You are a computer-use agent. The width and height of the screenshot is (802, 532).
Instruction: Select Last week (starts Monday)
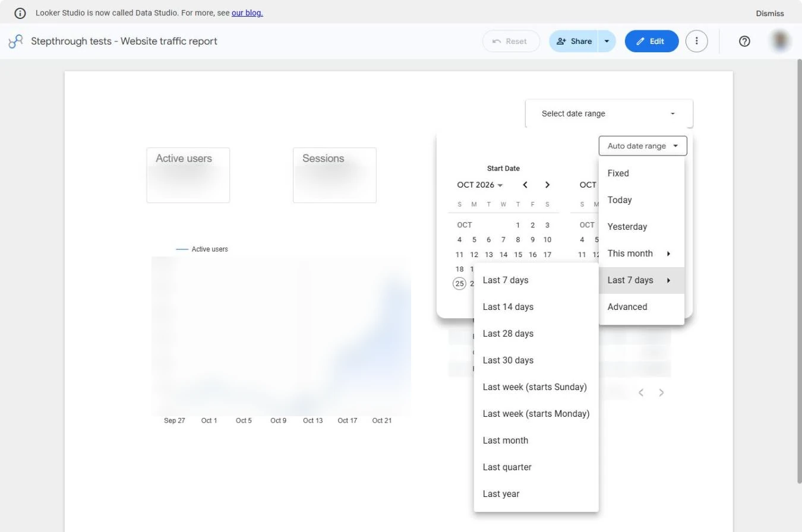(536, 414)
